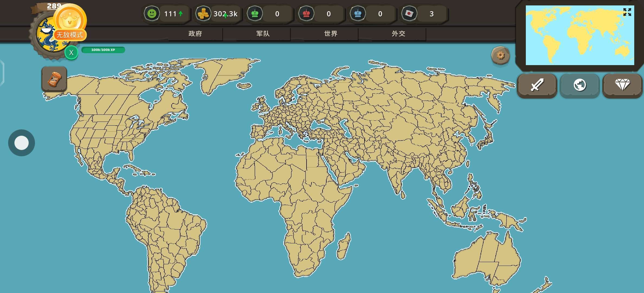Viewport: 644px width, 293px height.
Task: Open the gear settings icon
Action: (500, 56)
